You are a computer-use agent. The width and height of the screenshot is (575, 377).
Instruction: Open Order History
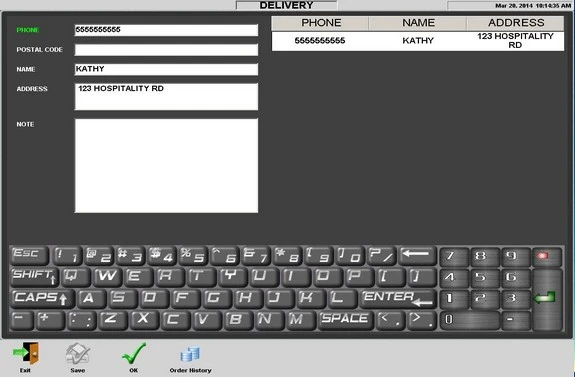click(190, 354)
